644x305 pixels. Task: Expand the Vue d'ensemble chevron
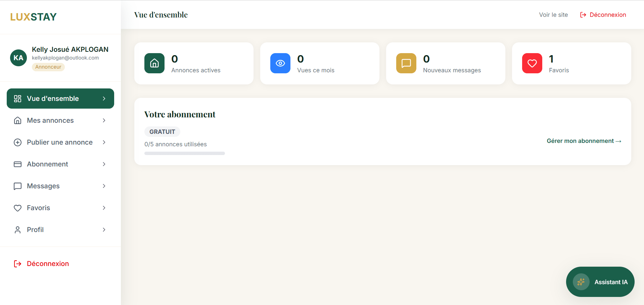pos(104,99)
